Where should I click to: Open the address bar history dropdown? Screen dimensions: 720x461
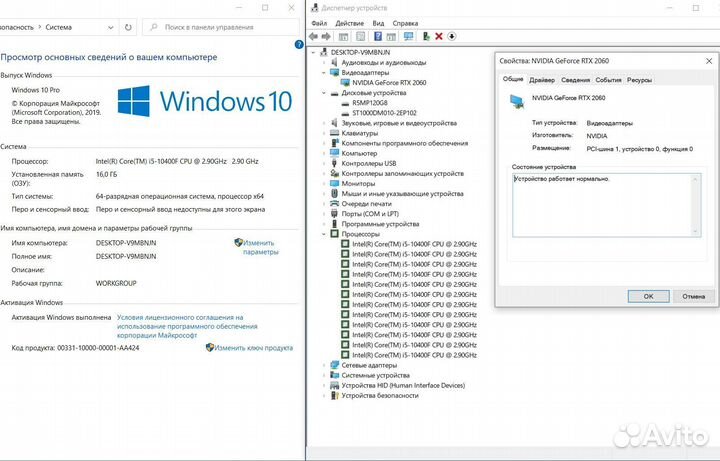(111, 28)
